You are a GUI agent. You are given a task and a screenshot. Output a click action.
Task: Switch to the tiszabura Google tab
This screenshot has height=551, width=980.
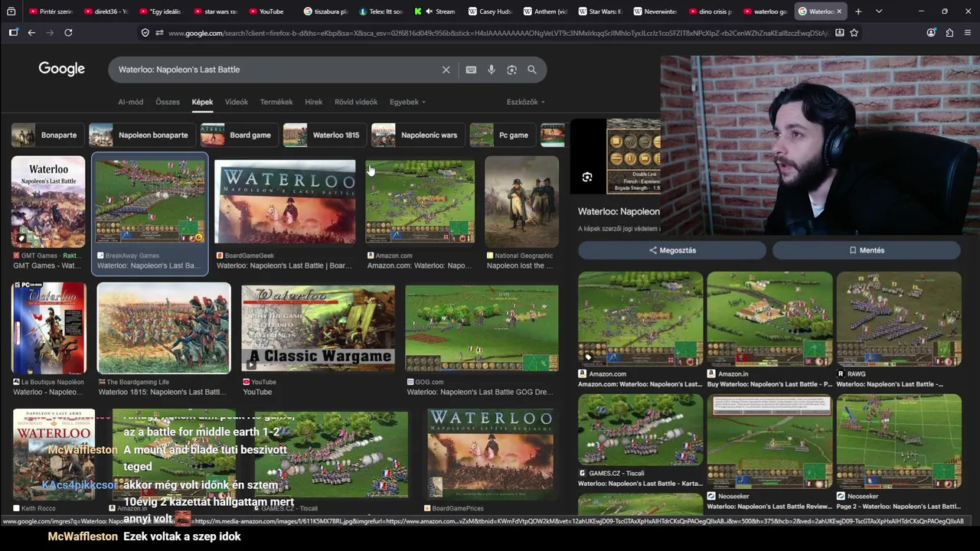point(325,11)
